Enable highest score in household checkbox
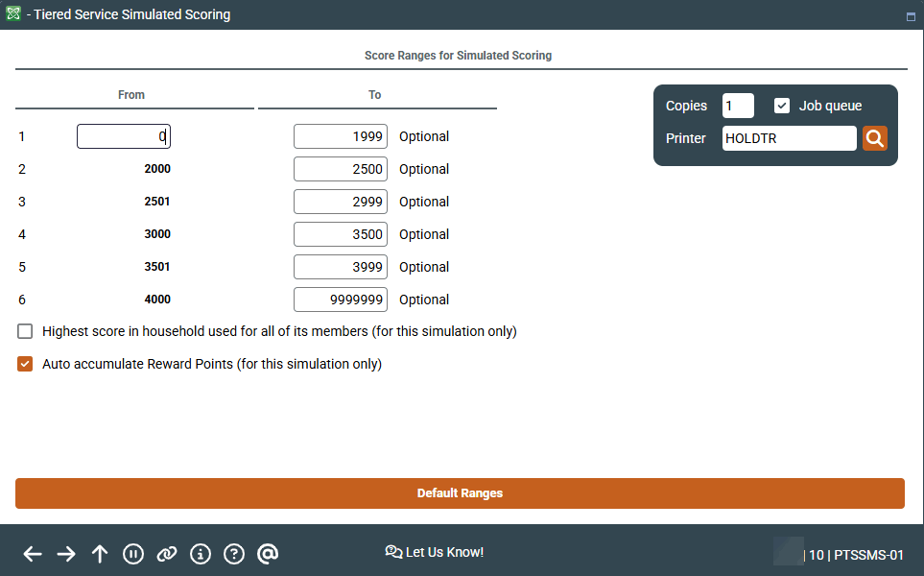 point(25,332)
